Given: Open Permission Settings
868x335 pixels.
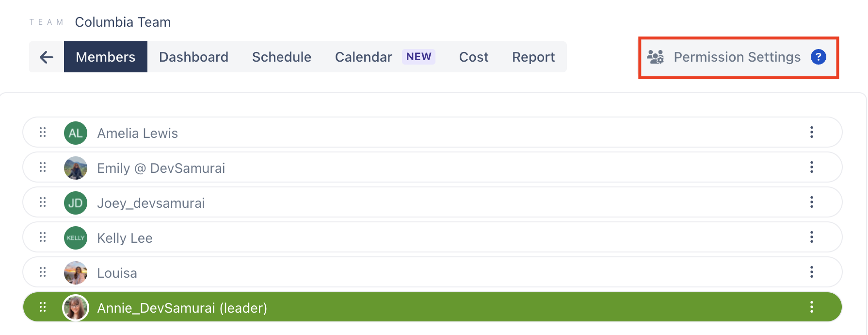Looking at the screenshot, I should (737, 57).
